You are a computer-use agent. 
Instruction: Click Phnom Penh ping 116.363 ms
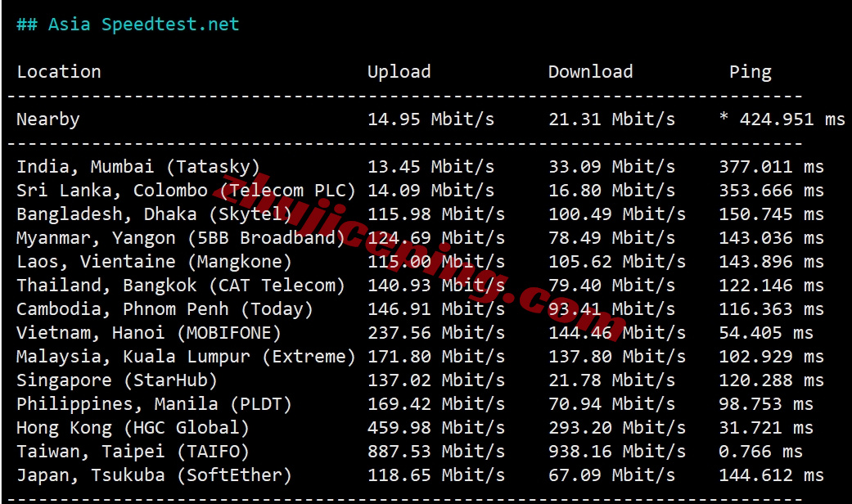(771, 309)
